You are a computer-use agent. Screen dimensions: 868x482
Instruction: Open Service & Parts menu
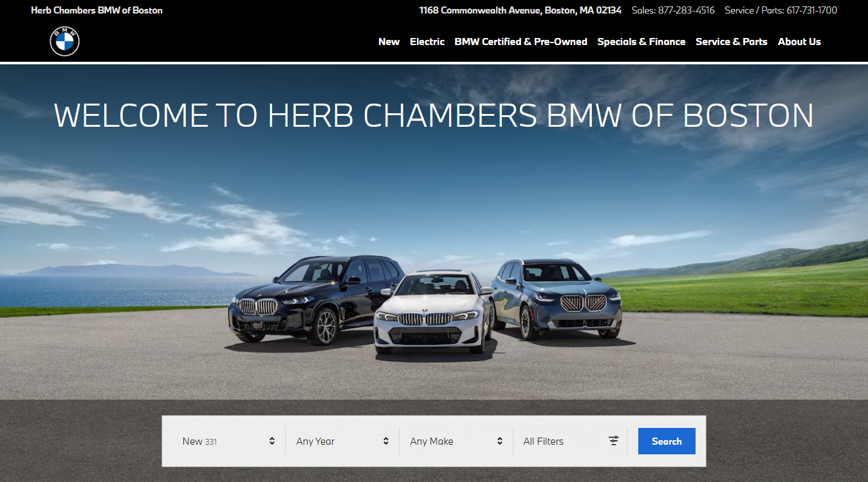[732, 42]
